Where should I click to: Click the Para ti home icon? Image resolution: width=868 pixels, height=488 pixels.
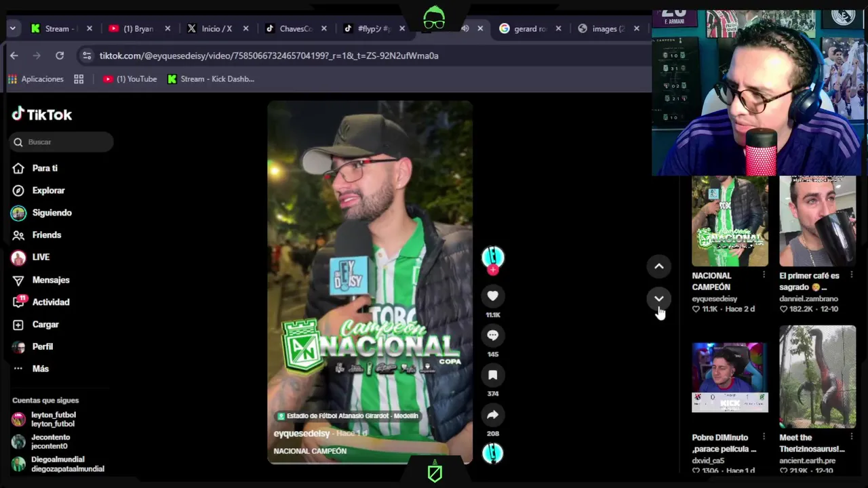[18, 168]
